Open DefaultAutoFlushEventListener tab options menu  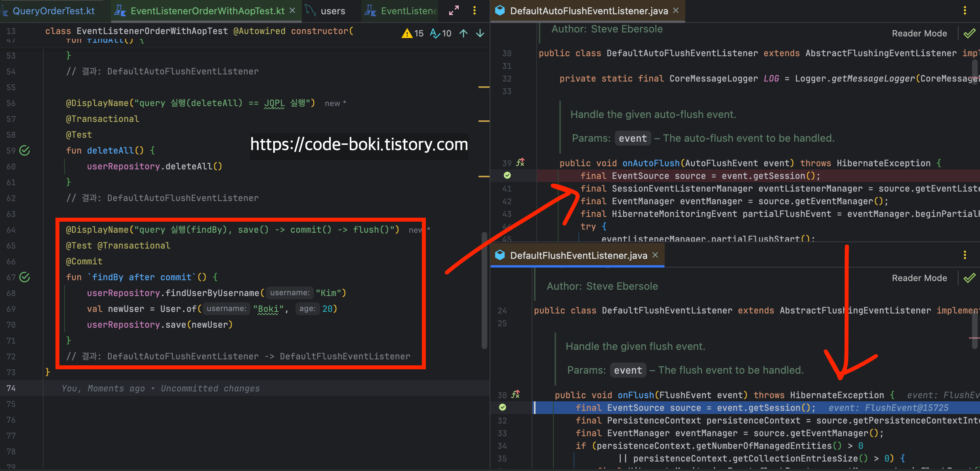click(965, 11)
